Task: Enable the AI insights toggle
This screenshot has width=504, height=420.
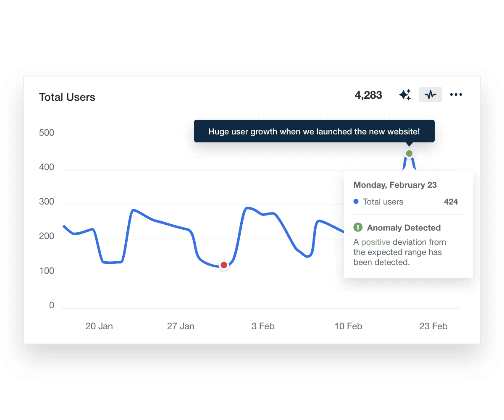Action: coord(405,94)
